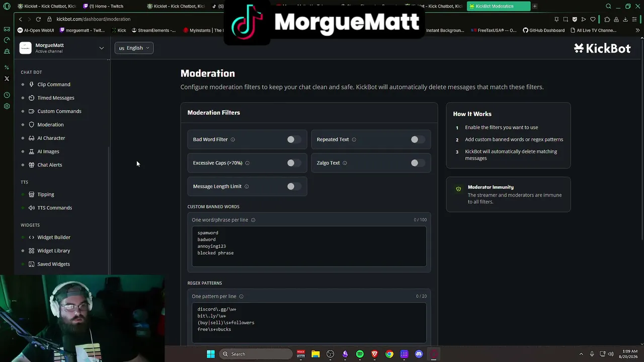644x362 pixels.
Task: Open the Widget Library
Action: click(53, 250)
